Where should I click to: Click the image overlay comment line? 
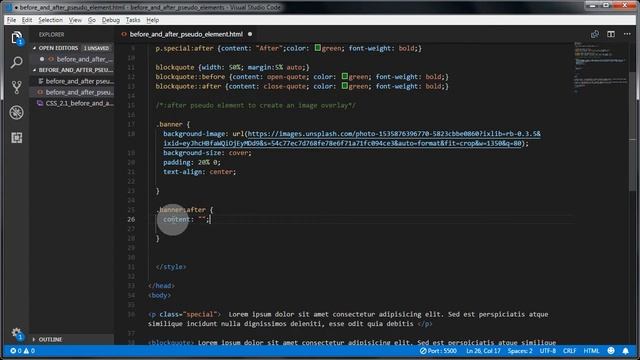(x=256, y=105)
